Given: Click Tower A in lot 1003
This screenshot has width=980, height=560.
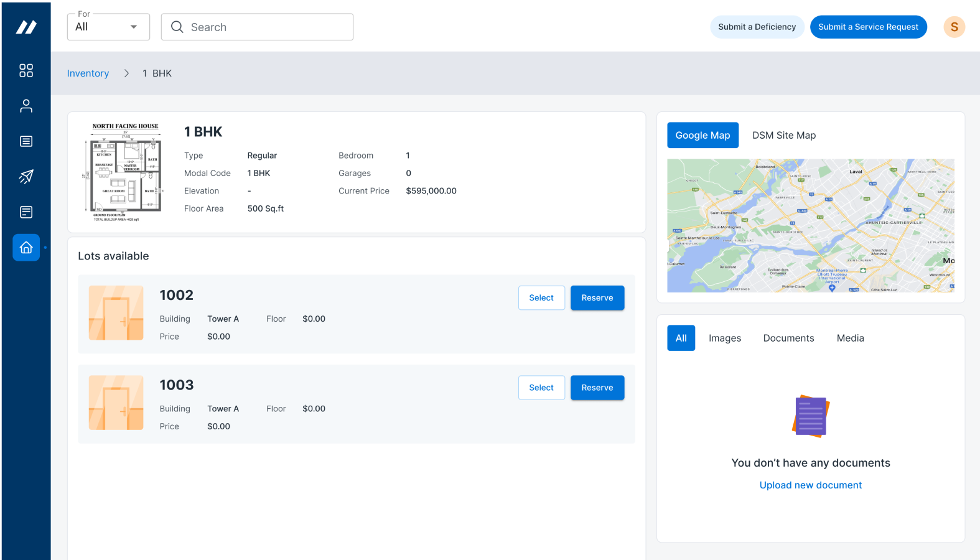Looking at the screenshot, I should tap(223, 409).
